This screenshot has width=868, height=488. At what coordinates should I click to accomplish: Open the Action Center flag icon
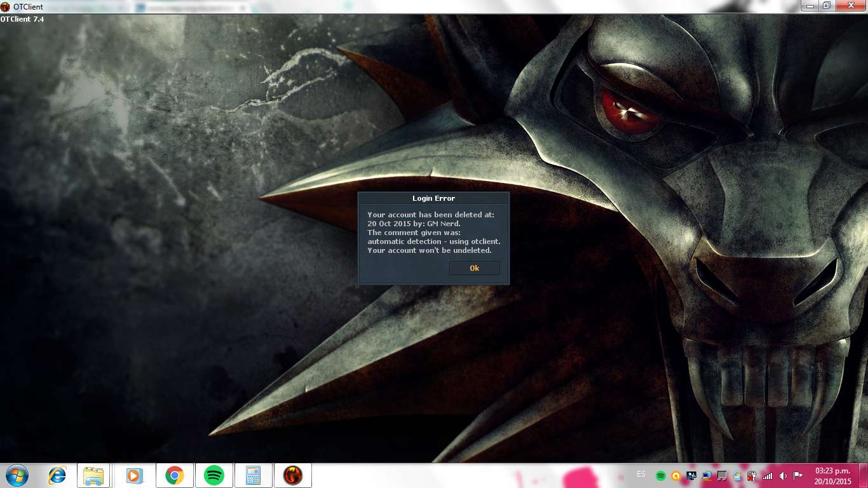[797, 476]
